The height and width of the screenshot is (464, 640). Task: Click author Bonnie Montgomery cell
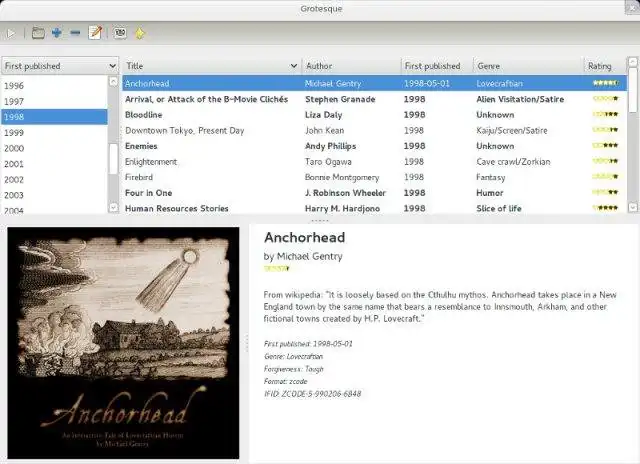tap(342, 177)
